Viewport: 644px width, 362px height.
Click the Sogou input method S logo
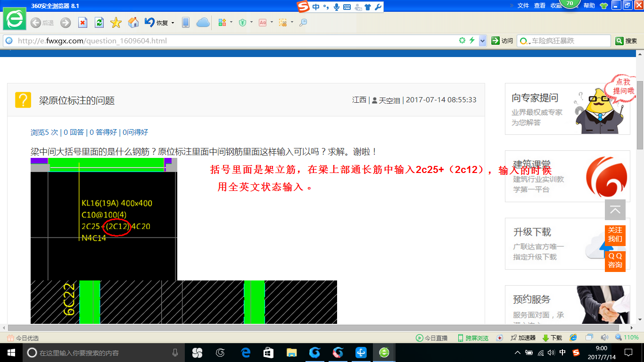point(304,7)
